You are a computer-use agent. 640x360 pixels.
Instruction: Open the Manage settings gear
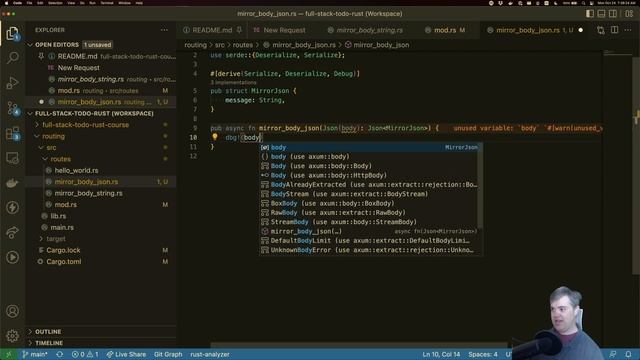coord(12,336)
